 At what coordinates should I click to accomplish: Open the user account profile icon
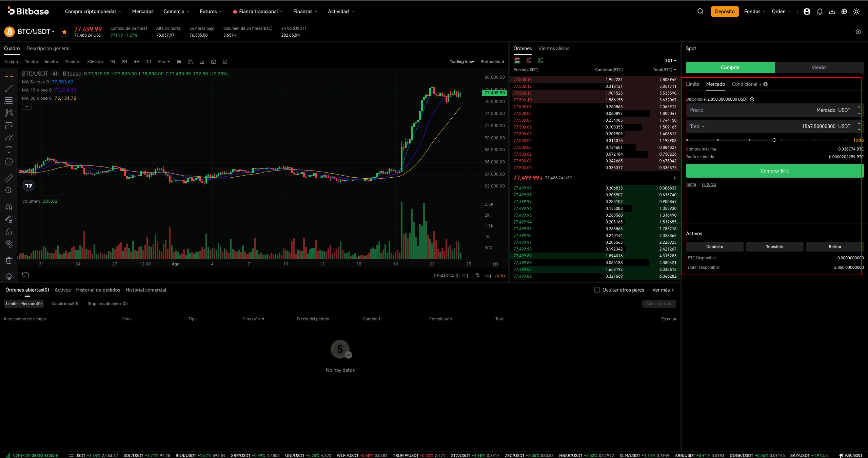click(807, 12)
